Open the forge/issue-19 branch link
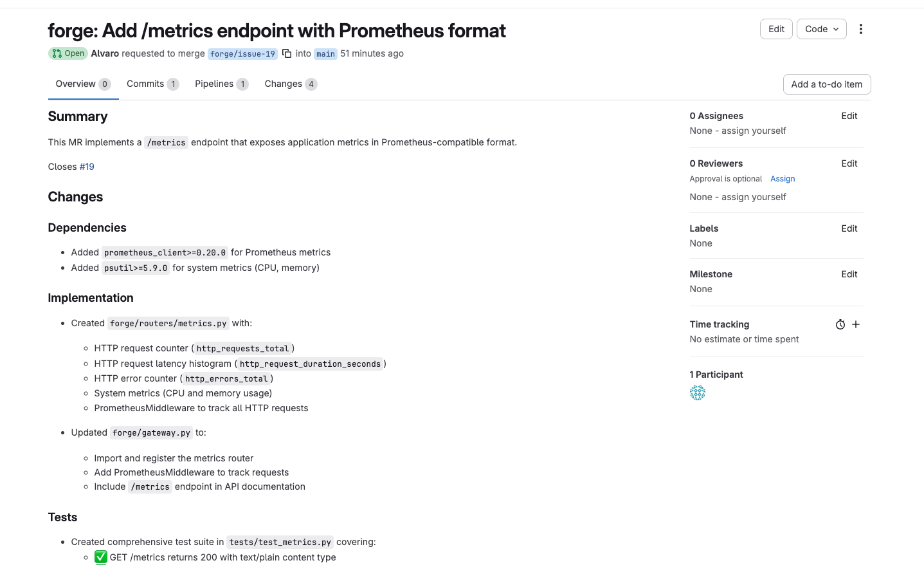Image resolution: width=924 pixels, height=565 pixels. point(242,54)
